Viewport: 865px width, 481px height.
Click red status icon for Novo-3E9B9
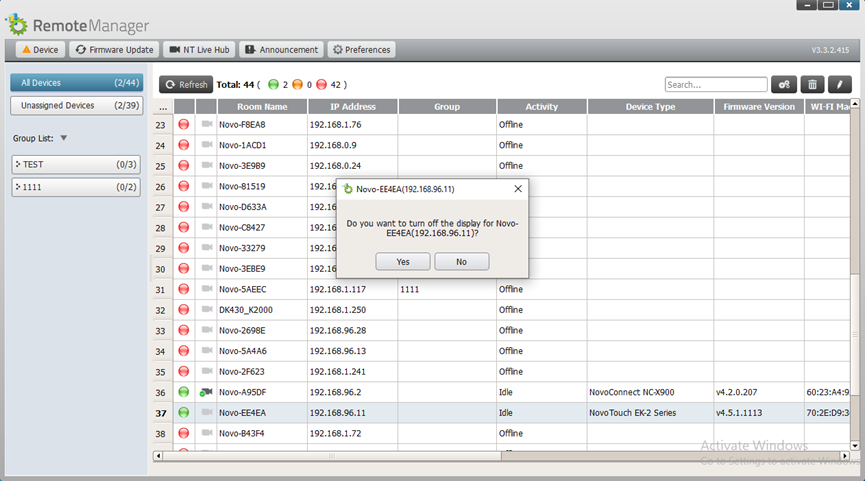click(x=184, y=165)
